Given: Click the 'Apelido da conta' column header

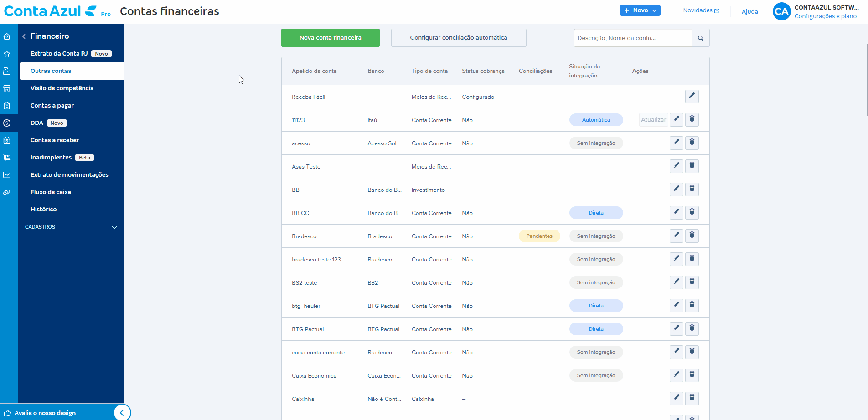Looking at the screenshot, I should tap(314, 71).
